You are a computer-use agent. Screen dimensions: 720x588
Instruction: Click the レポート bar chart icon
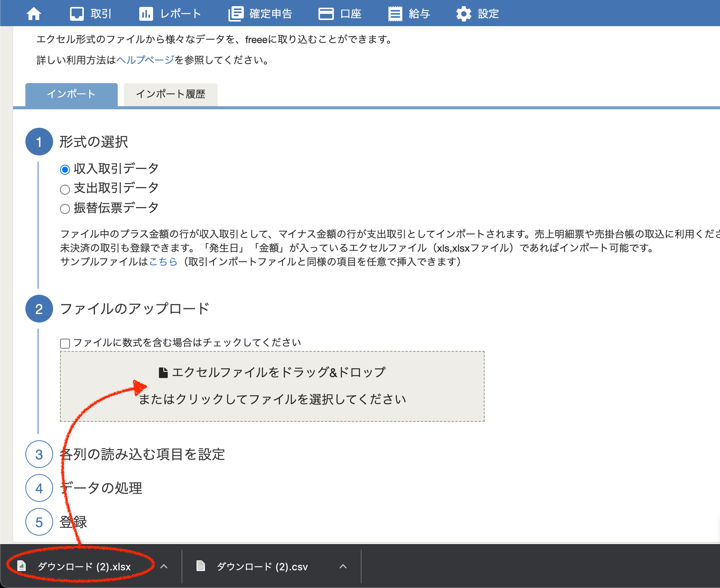click(x=146, y=14)
